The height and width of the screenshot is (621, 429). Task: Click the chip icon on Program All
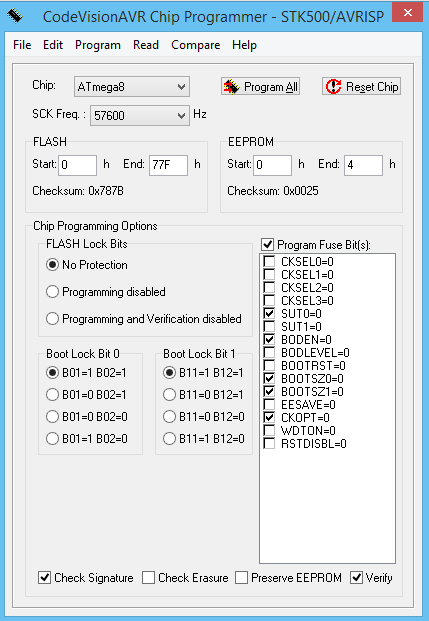tap(231, 87)
